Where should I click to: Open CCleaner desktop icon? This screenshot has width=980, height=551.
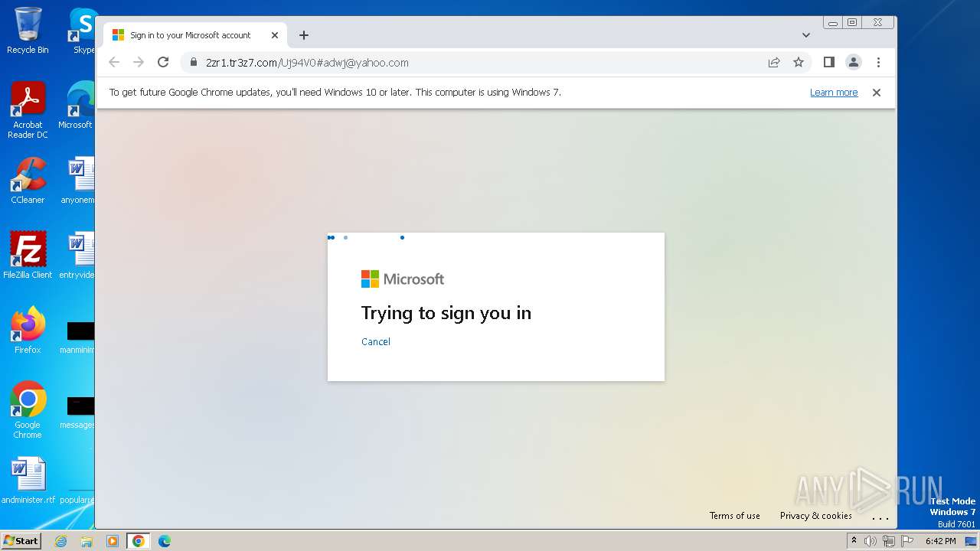pos(28,181)
